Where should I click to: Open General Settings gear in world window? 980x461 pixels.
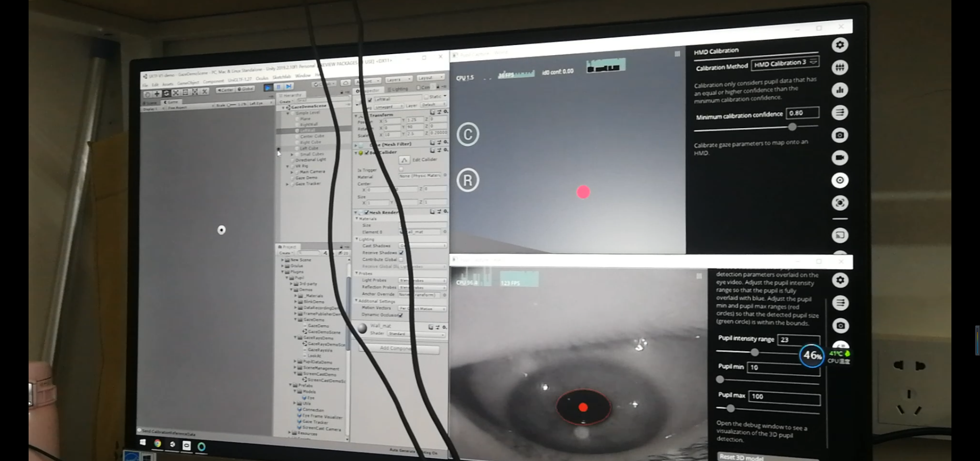tap(840, 45)
